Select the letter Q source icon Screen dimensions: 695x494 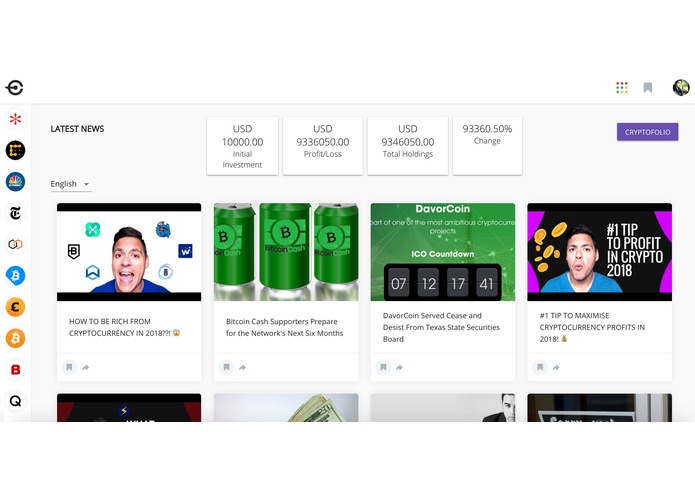16,401
